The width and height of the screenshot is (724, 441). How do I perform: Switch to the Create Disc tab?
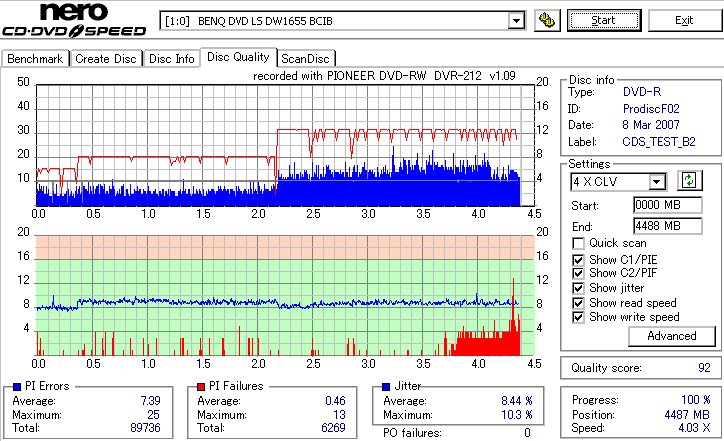coord(106,59)
